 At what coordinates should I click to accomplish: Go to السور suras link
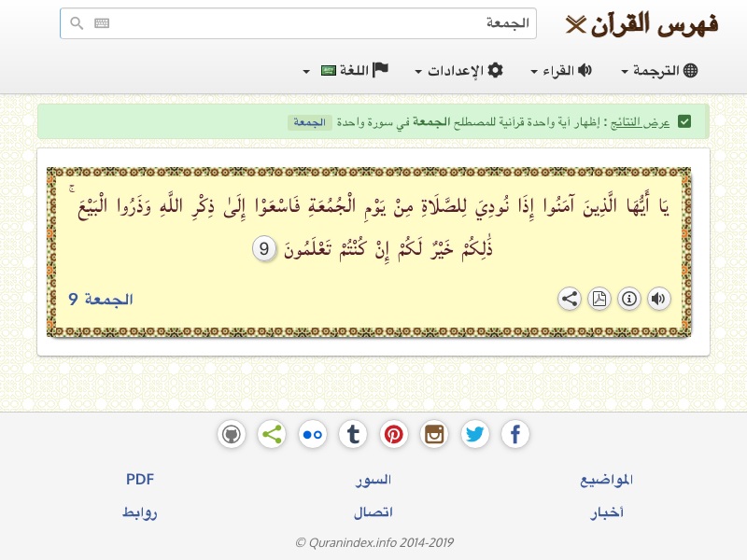373,480
